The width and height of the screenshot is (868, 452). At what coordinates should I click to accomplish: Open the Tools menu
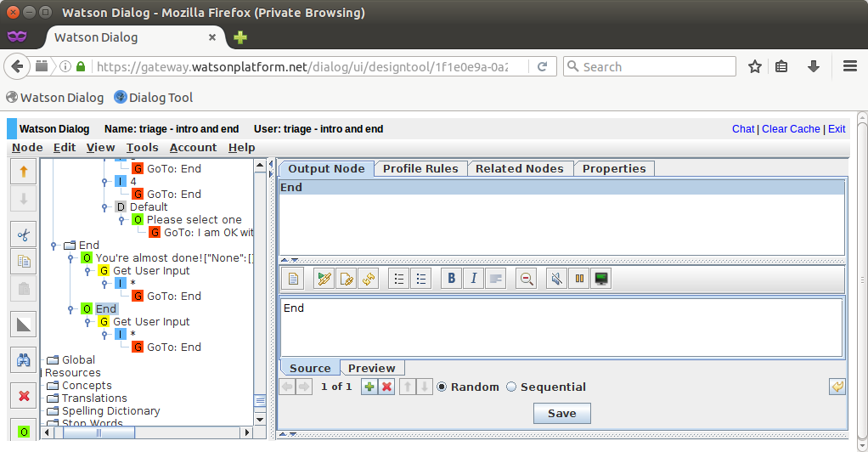[143, 148]
